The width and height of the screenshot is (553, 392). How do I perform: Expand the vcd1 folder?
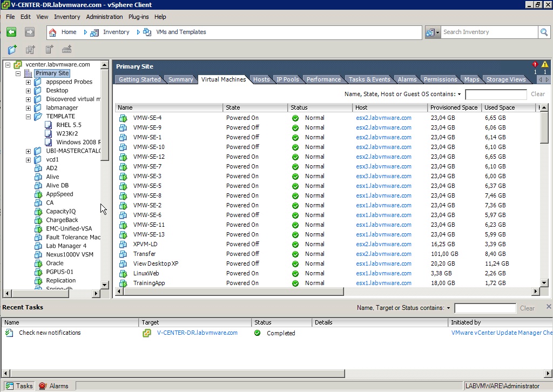[x=28, y=160]
